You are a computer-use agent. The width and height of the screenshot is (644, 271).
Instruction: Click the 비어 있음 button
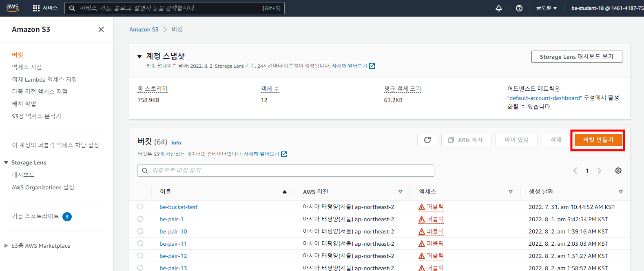point(516,140)
